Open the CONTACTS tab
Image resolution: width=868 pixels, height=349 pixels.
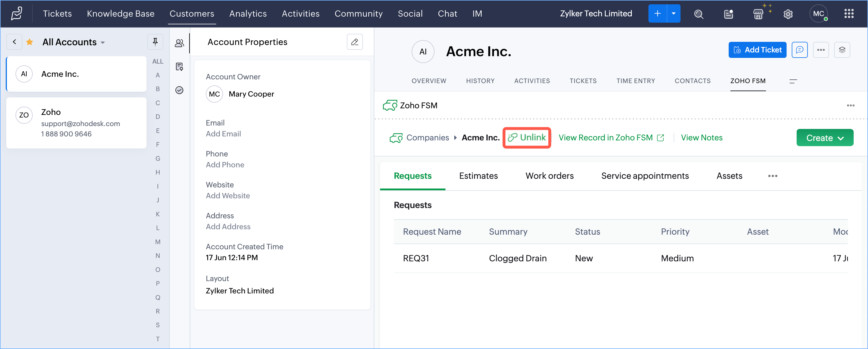[692, 81]
